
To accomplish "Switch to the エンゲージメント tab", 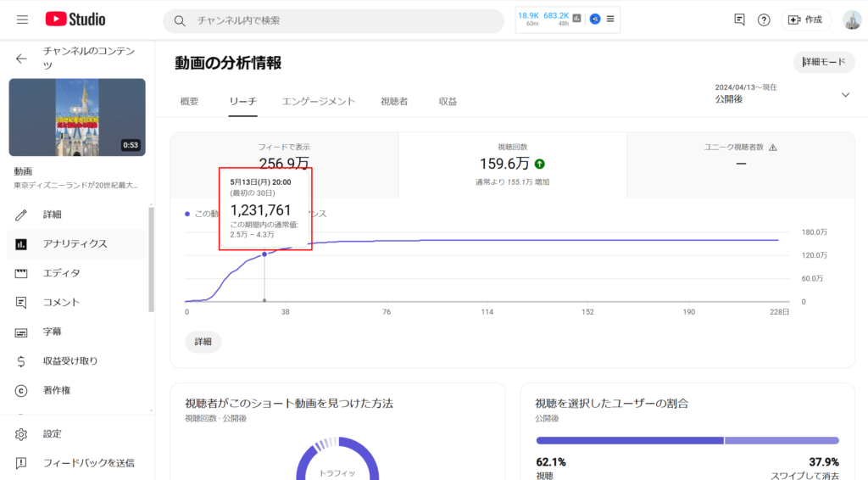I will click(x=318, y=102).
